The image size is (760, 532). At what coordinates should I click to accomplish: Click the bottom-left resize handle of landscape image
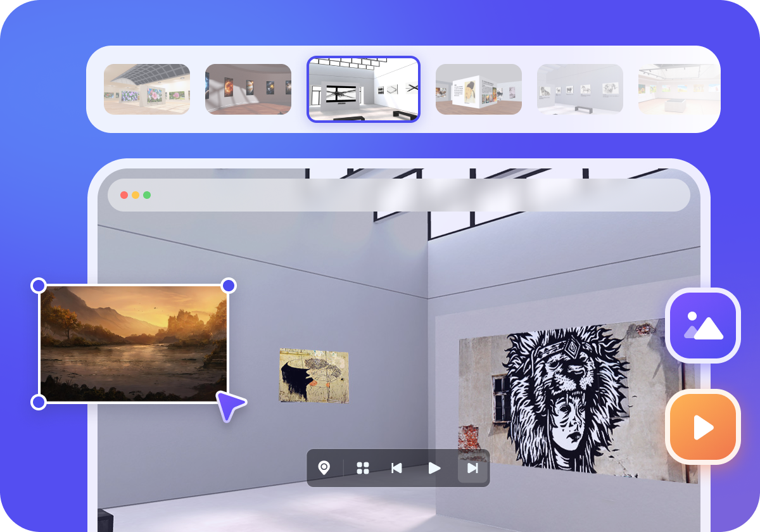pyautogui.click(x=39, y=402)
